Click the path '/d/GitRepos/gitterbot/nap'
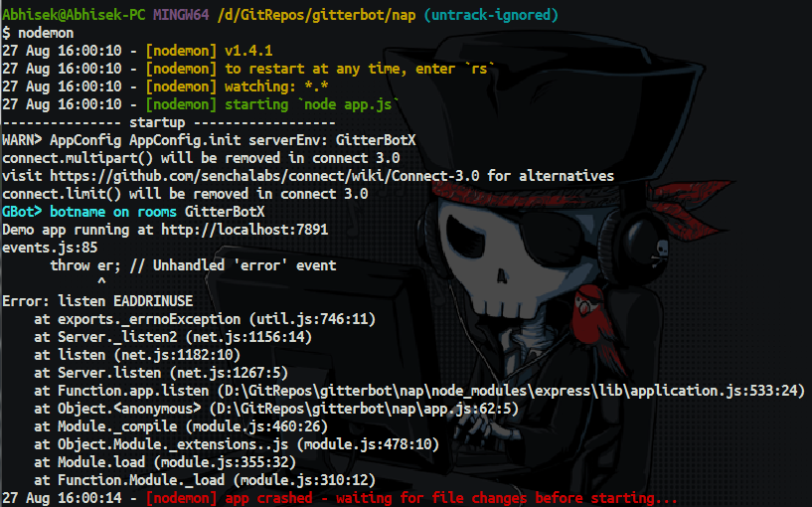Image resolution: width=812 pixels, height=507 pixels. [x=316, y=15]
